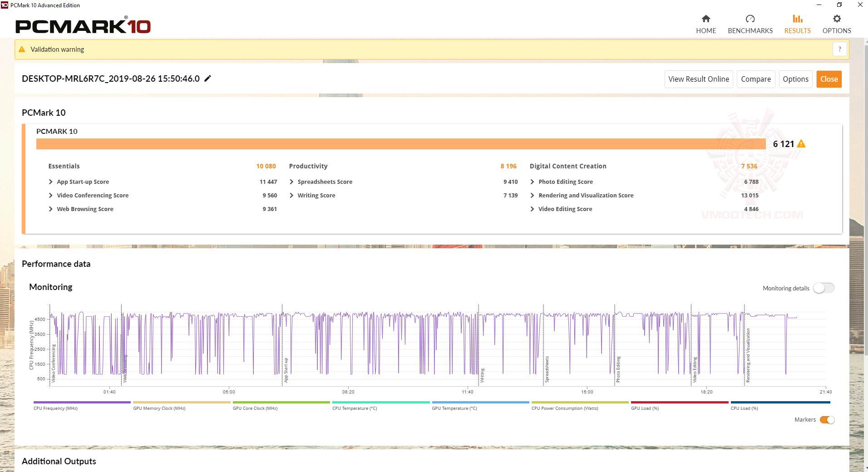Click the Compare button
This screenshot has width=868, height=472.
[756, 79]
